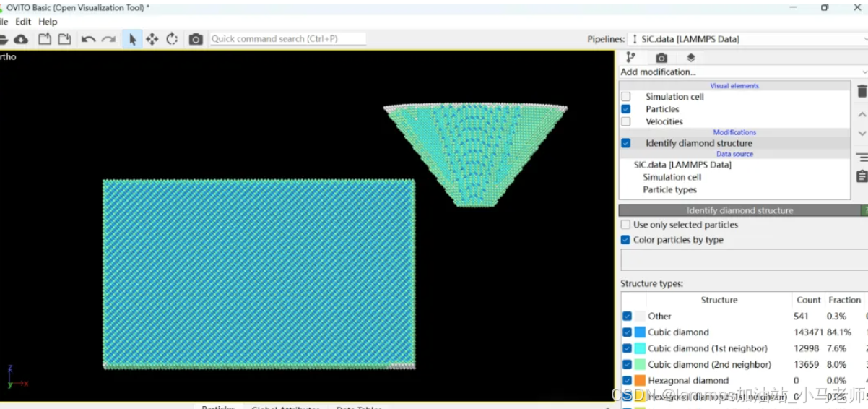The height and width of the screenshot is (409, 868).
Task: Toggle the Particles visual element checkbox
Action: (626, 109)
